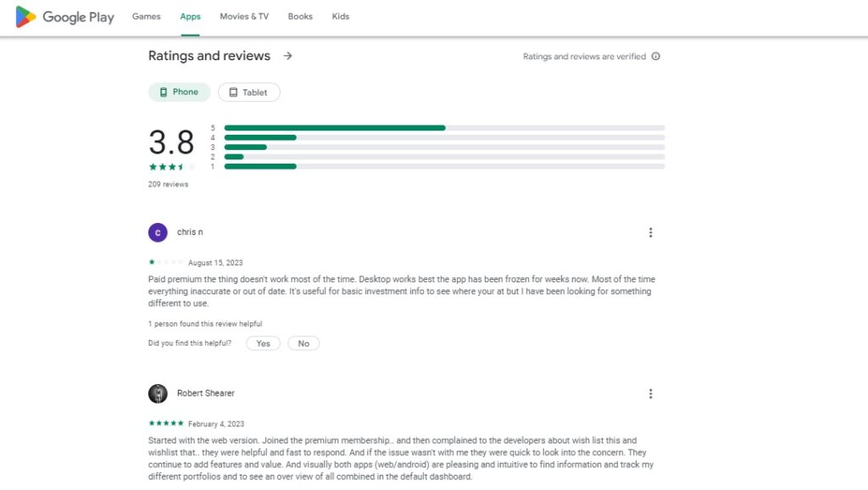Click the 5-star rating bar
This screenshot has height=490, width=868.
coord(444,128)
